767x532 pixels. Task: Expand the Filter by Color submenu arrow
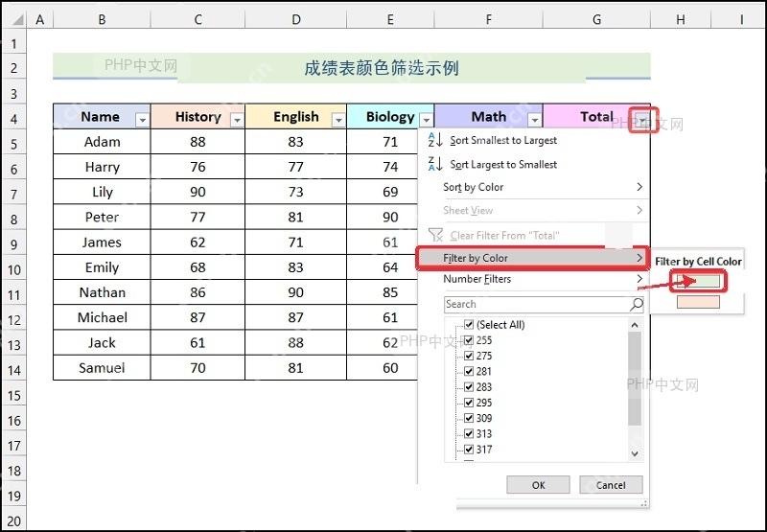coord(639,258)
